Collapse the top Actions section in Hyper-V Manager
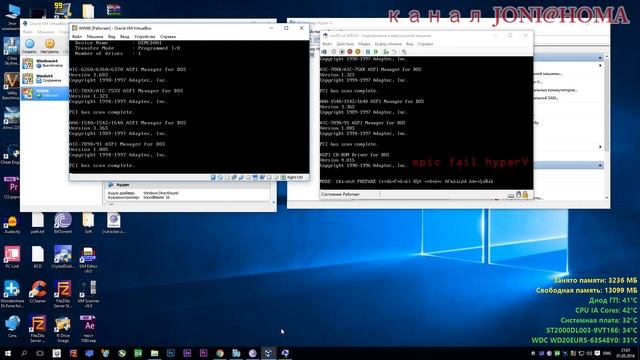Viewport: 640px width, 360px height. 600,58
